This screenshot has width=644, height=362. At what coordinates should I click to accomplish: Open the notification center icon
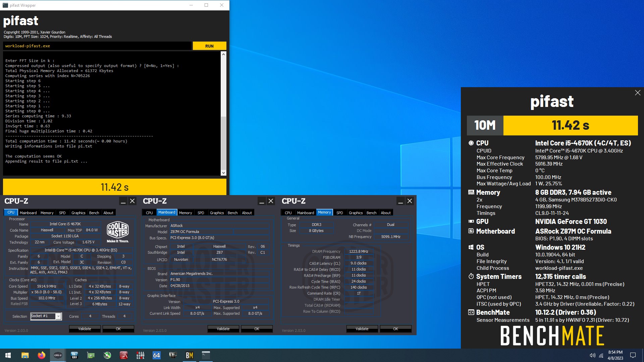click(x=633, y=355)
